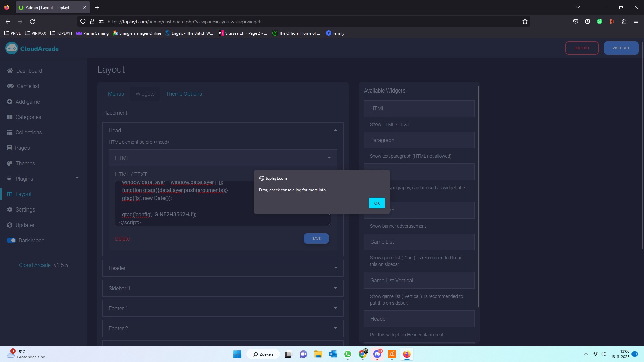Image resolution: width=644 pixels, height=362 pixels.
Task: Open the browser tab list dropdown
Action: tap(577, 7)
